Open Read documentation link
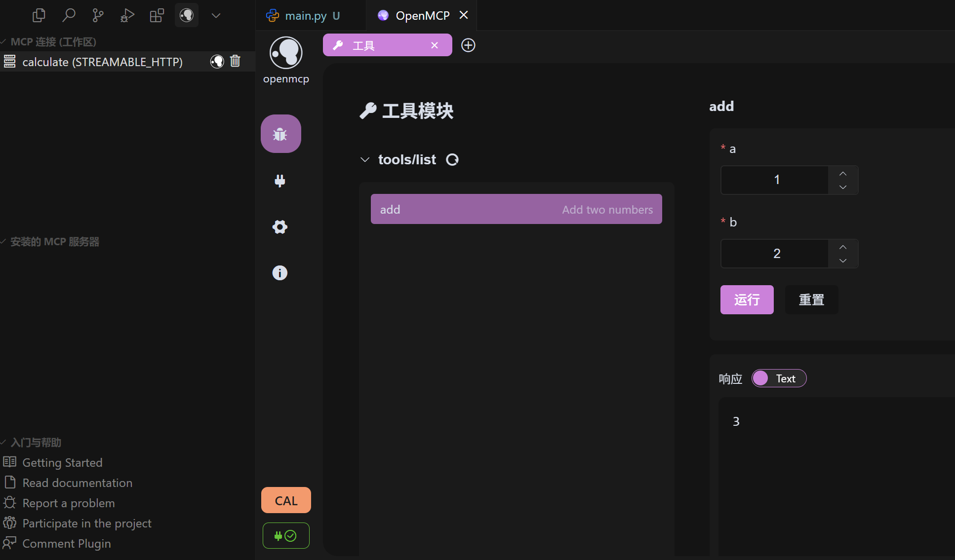The width and height of the screenshot is (955, 560). (77, 483)
